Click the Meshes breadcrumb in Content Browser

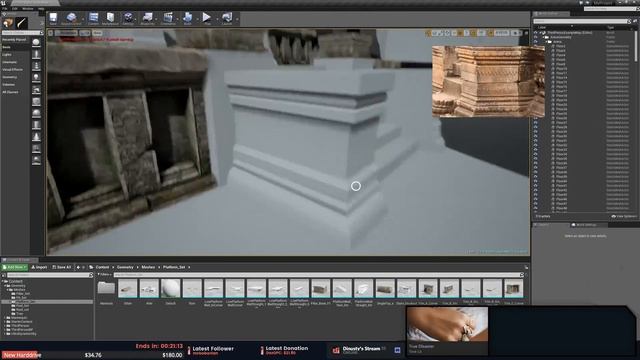[x=148, y=267]
